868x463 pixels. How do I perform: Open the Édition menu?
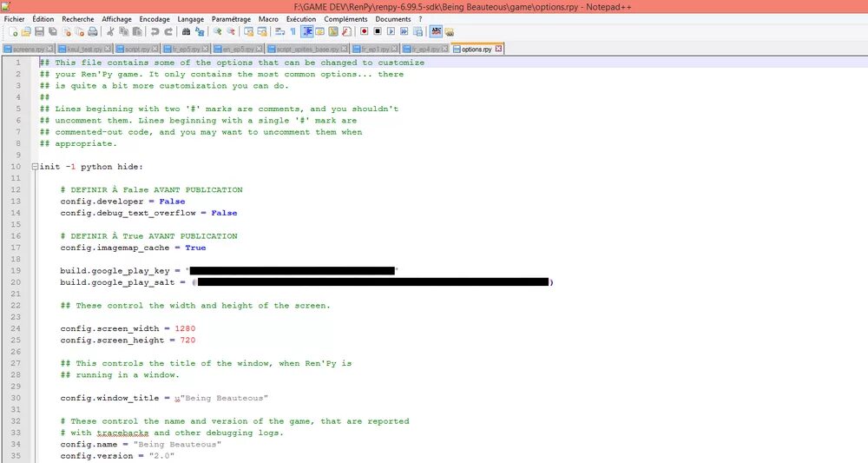click(43, 19)
